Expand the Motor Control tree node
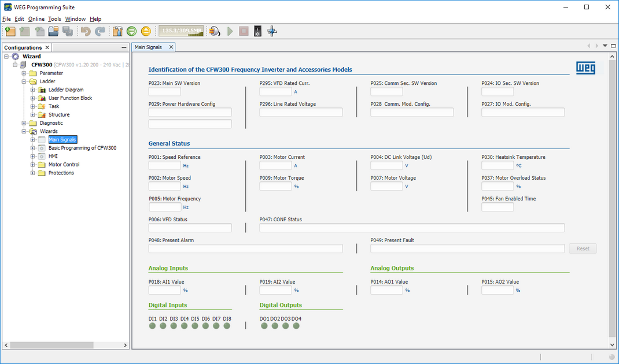 [33, 165]
